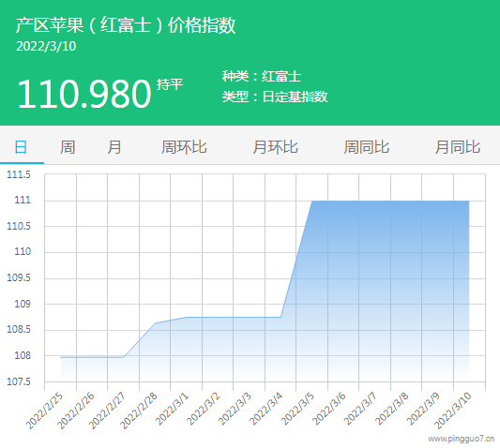Image resolution: width=500 pixels, height=448 pixels.
Task: Click the 2022/3/5 x-axis date label
Action: tap(297, 409)
